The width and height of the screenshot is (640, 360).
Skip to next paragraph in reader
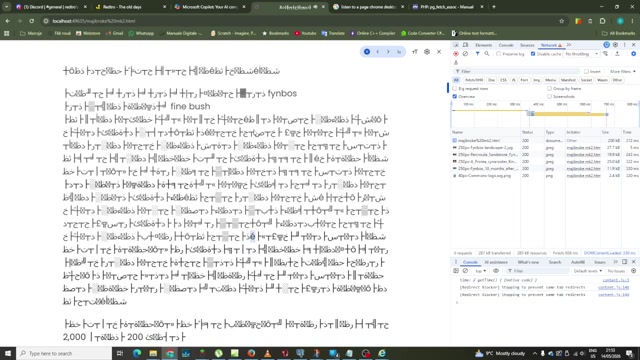coord(388,51)
